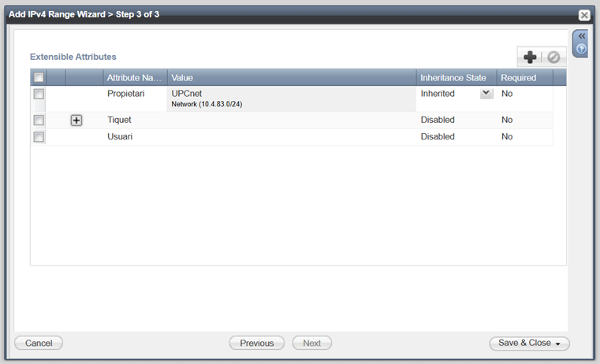
Task: Sort by Inheritance State column header
Action: 456,78
